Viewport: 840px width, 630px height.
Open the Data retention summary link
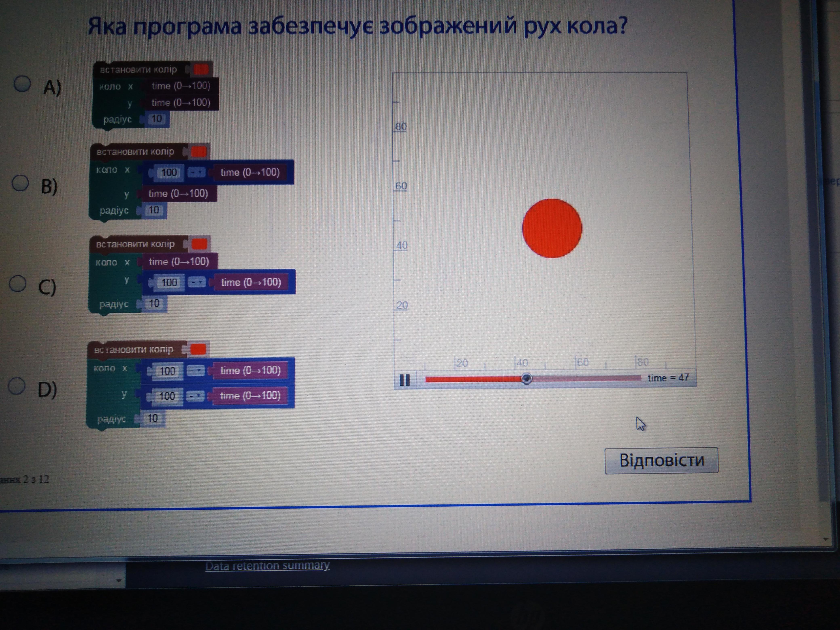267,565
